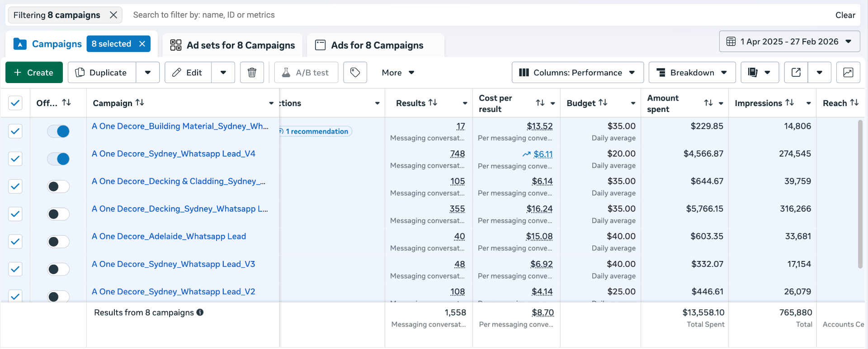Sort by Cost per result arrows
Viewport: 868px width, 349px height.
[x=540, y=103]
